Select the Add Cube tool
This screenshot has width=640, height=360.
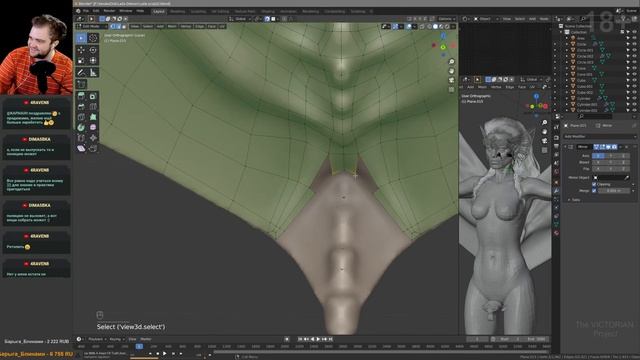coord(81,84)
